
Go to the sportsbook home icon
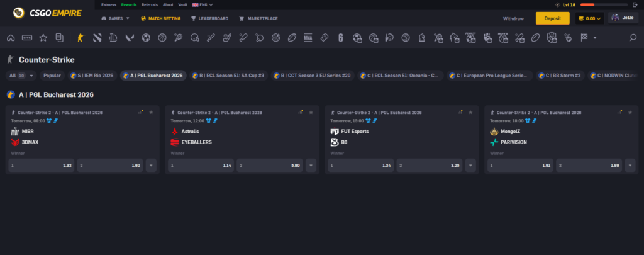[x=11, y=38]
